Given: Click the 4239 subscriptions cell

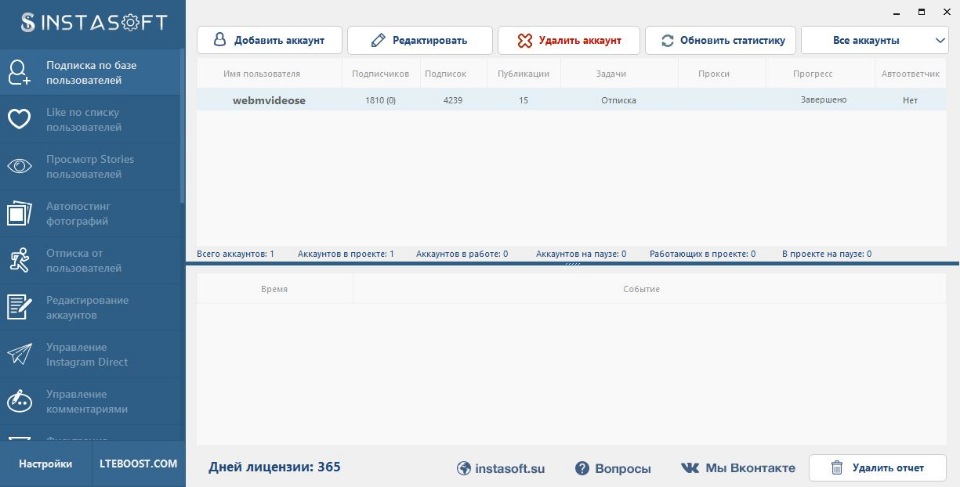Looking at the screenshot, I should tap(454, 100).
